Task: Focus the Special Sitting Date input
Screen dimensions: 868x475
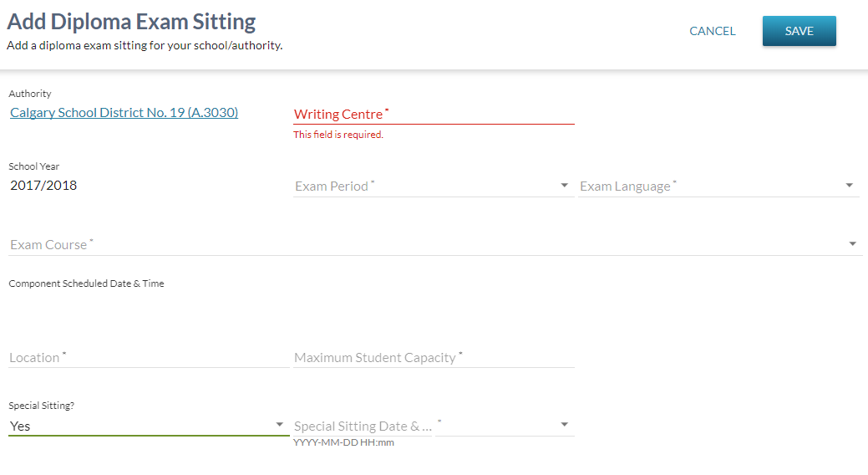Action: coord(363,426)
